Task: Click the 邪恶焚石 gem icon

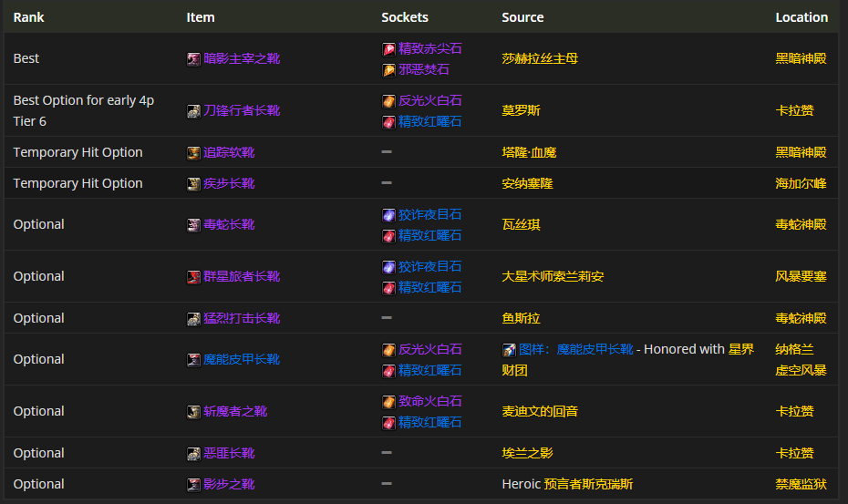Action: [388, 70]
